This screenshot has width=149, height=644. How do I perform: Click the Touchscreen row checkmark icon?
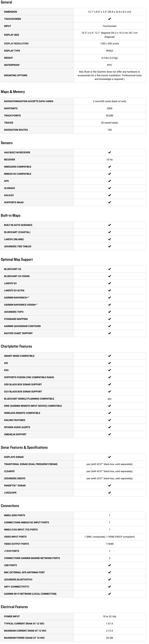tap(109, 19)
